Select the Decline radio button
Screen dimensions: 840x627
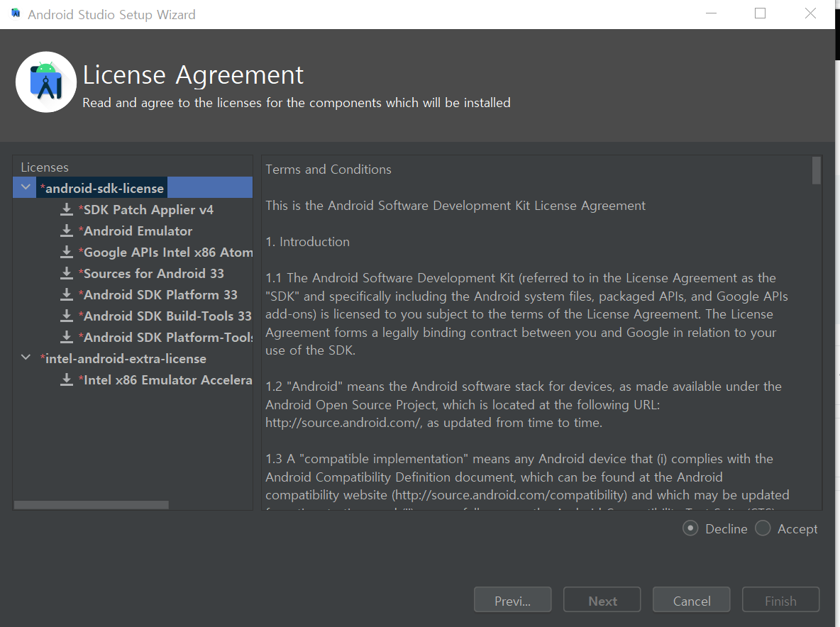tap(690, 528)
